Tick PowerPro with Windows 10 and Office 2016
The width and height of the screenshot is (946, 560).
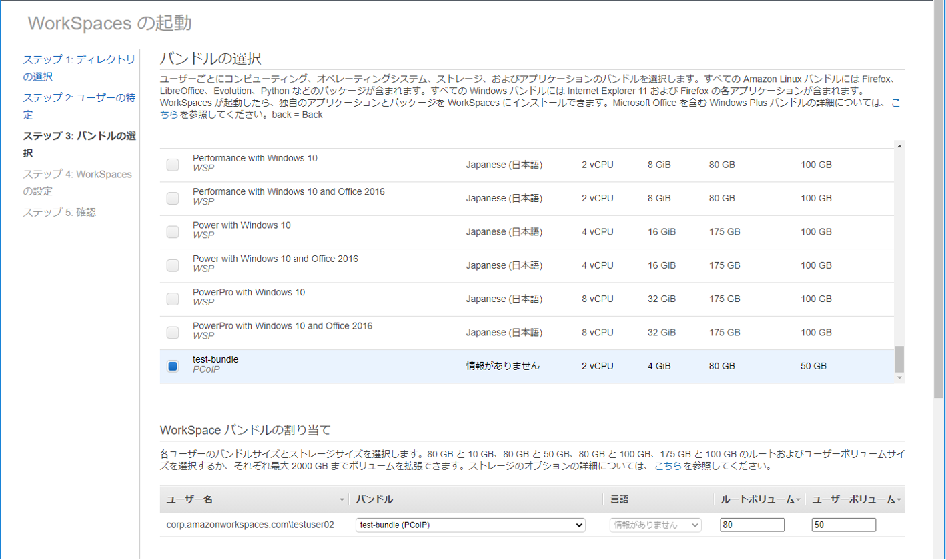(x=173, y=332)
